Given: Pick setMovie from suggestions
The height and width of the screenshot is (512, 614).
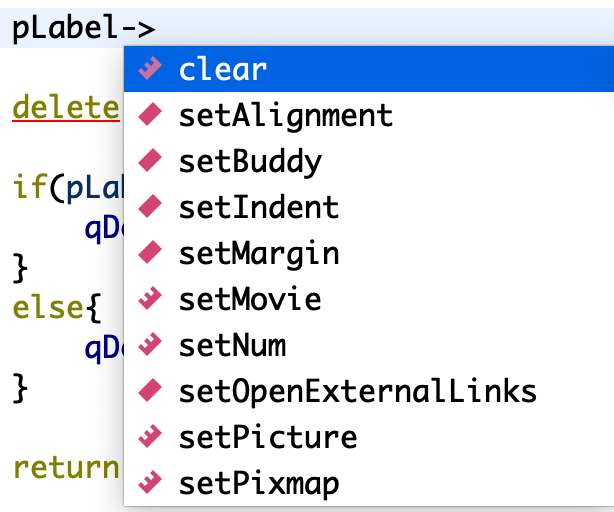Looking at the screenshot, I should pos(369,299).
